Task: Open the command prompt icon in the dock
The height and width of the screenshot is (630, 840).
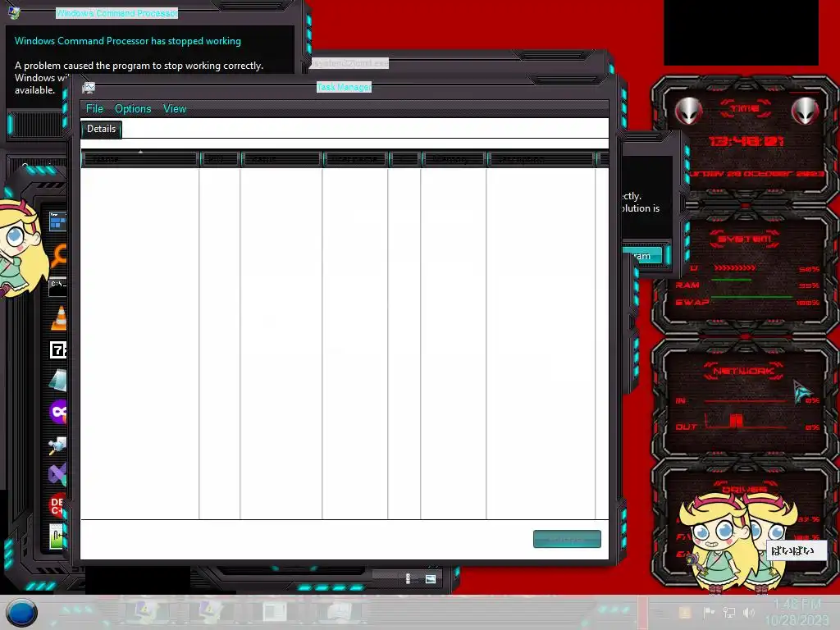Action: point(57,286)
